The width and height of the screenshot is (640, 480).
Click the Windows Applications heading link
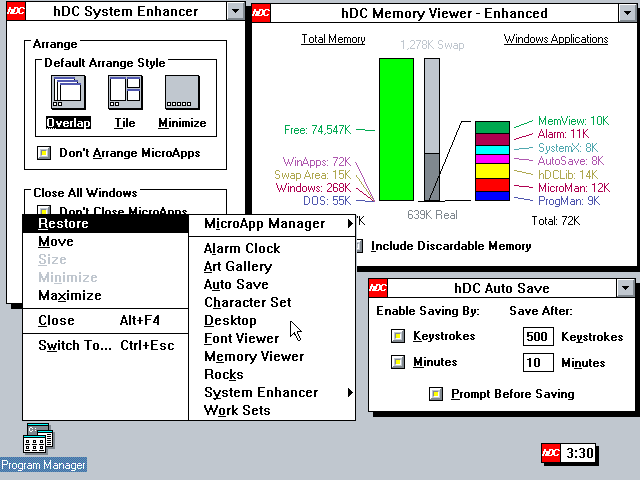tap(556, 39)
